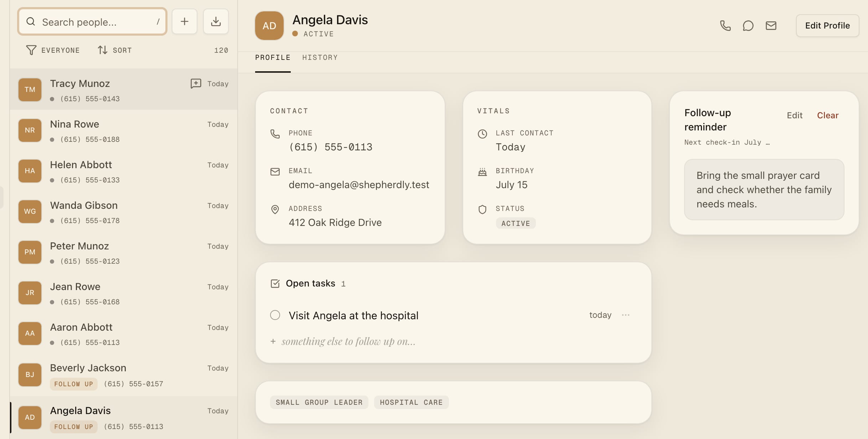Image resolution: width=868 pixels, height=439 pixels.
Task: Focus the Search people field
Action: click(92, 22)
